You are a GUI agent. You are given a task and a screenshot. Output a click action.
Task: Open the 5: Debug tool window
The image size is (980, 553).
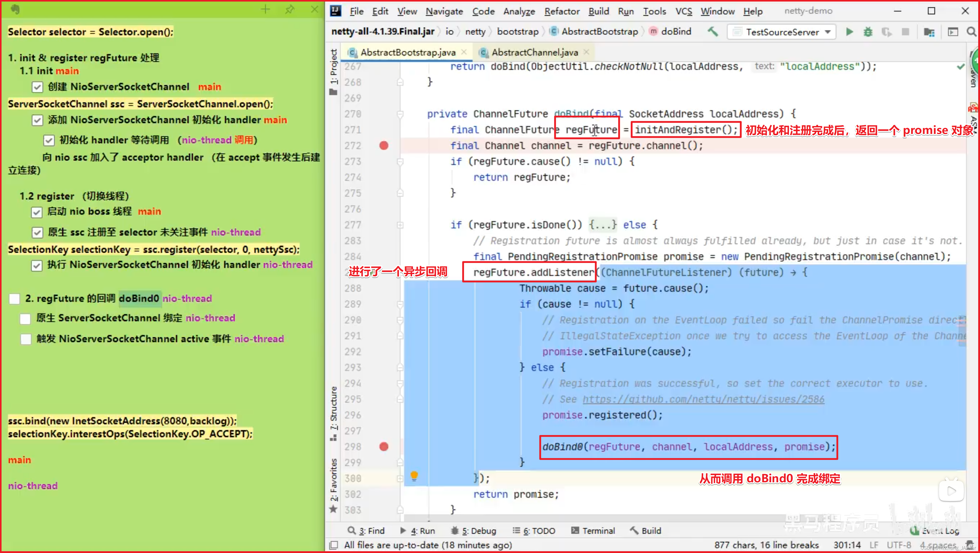[x=473, y=531]
